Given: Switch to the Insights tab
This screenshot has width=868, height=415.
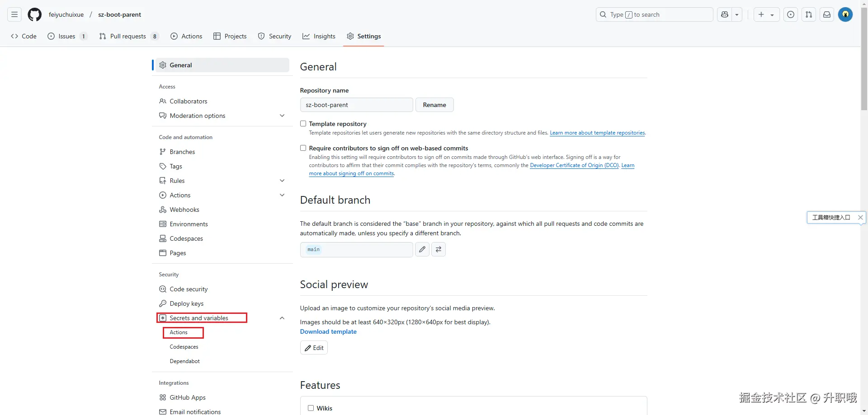Looking at the screenshot, I should click(319, 36).
